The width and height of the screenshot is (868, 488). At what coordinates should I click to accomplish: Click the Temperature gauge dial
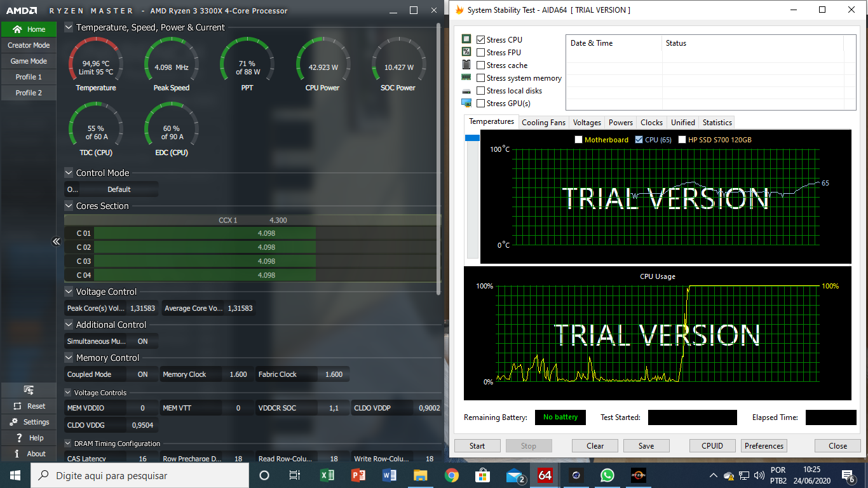[96, 61]
